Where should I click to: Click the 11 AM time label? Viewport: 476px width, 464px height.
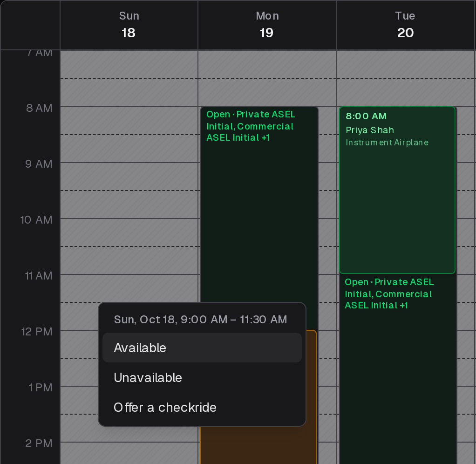point(39,276)
